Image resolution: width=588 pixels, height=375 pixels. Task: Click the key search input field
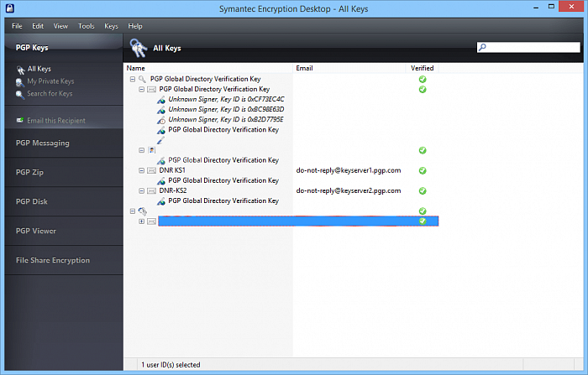coord(533,48)
